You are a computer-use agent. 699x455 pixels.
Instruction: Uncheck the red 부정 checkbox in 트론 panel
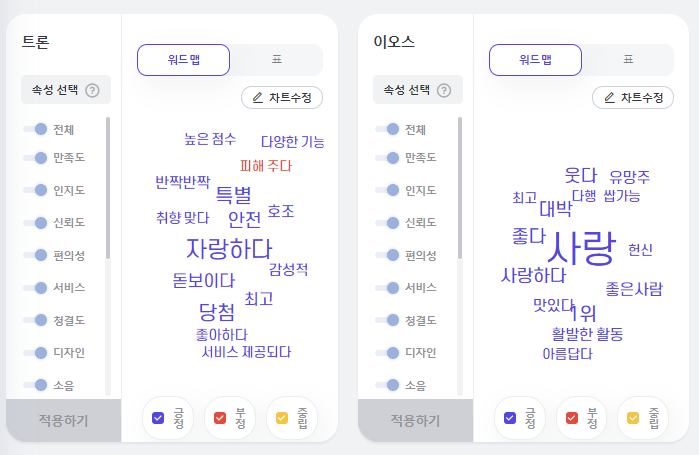[220, 418]
